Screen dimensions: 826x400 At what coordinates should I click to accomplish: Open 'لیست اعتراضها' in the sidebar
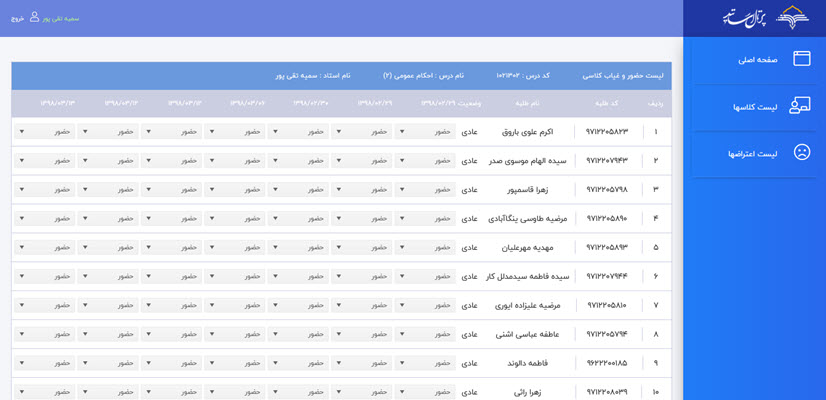point(754,154)
